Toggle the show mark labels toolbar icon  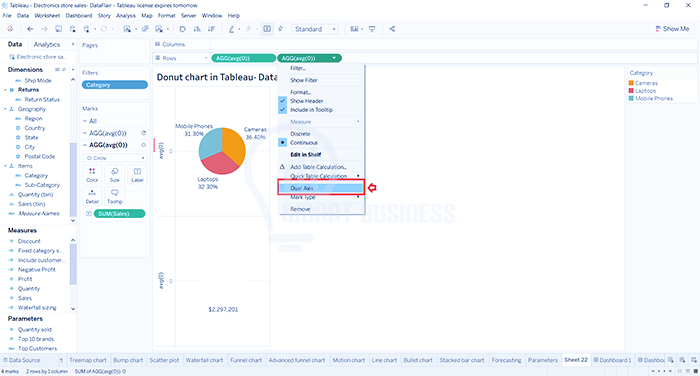267,29
